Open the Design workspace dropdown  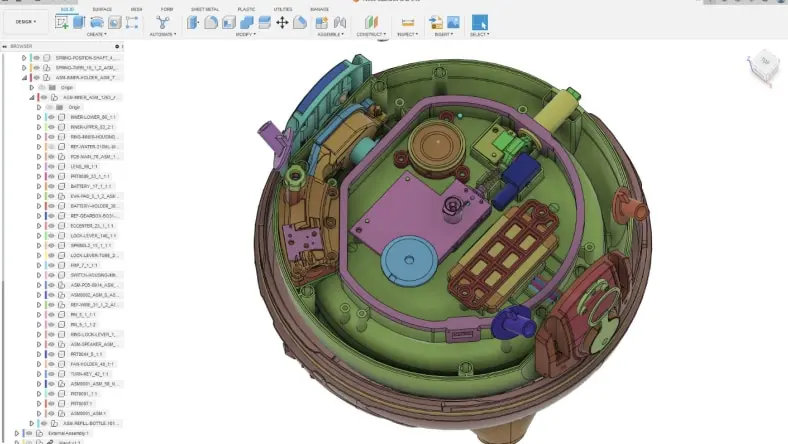pos(26,22)
